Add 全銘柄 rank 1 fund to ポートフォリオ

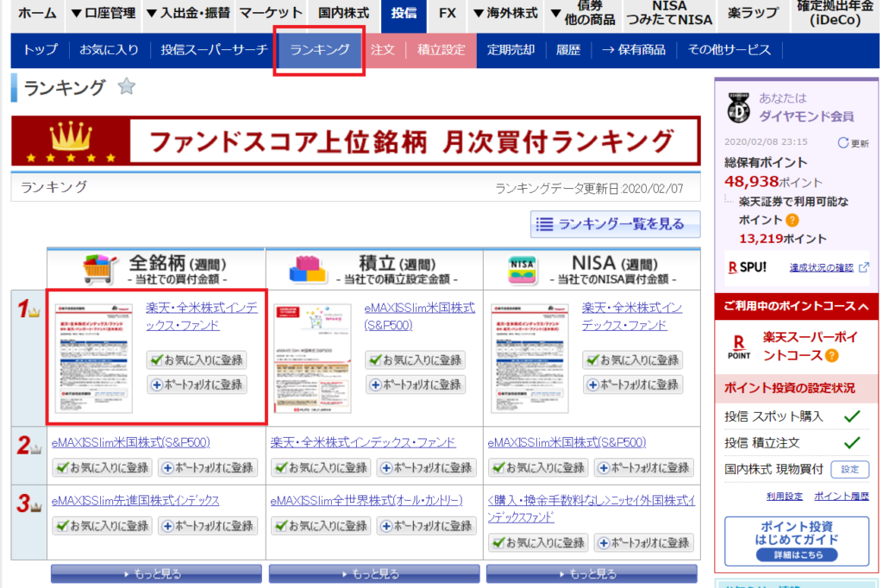[x=197, y=385]
